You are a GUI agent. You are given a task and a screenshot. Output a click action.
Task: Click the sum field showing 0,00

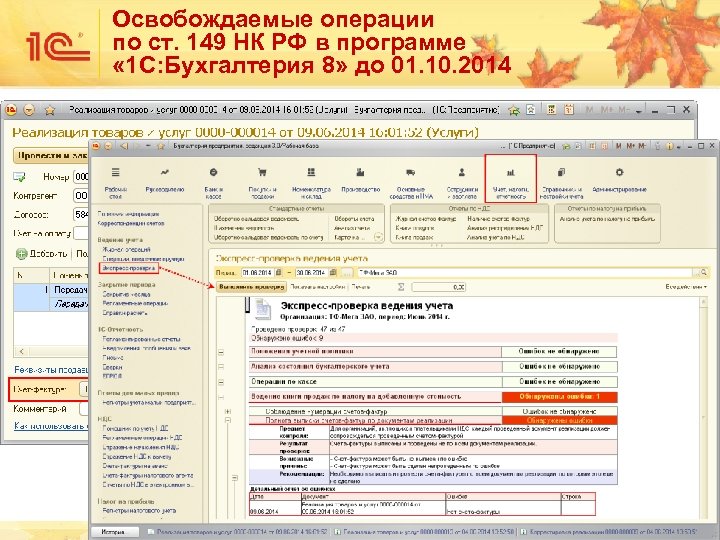[x=439, y=287]
